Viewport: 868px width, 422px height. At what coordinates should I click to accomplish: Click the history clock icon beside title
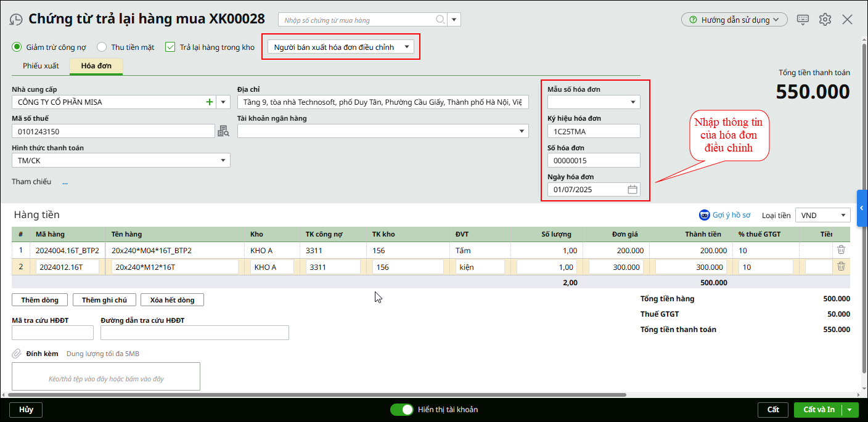pos(17,20)
